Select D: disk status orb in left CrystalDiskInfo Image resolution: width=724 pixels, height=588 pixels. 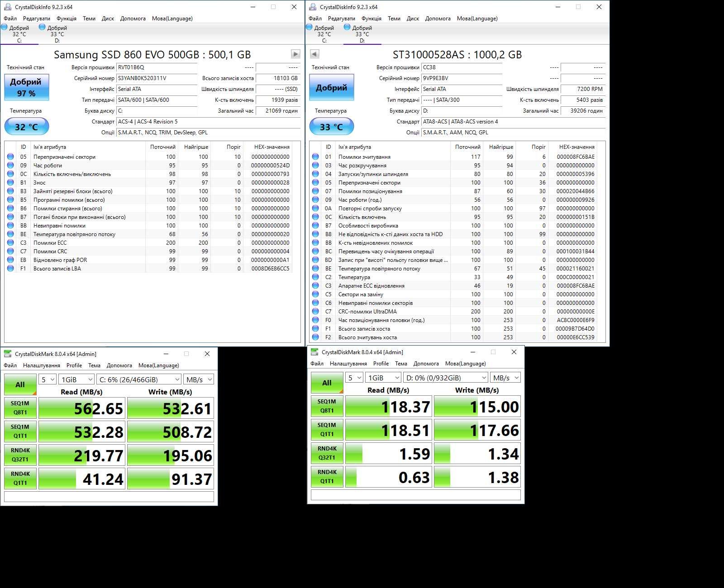coord(42,27)
